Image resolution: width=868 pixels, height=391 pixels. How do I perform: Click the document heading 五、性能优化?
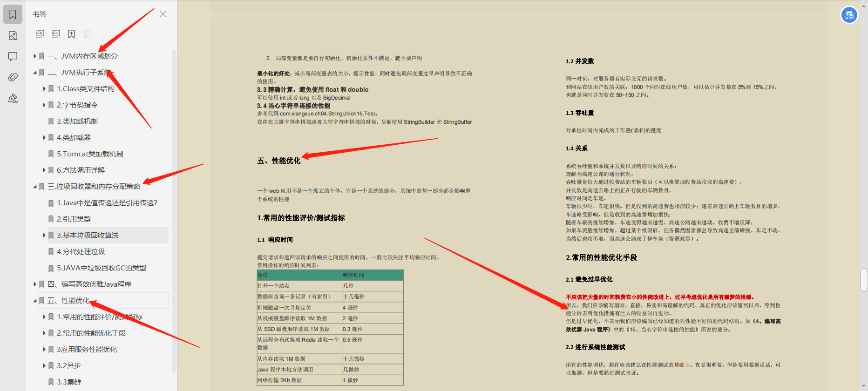[279, 161]
